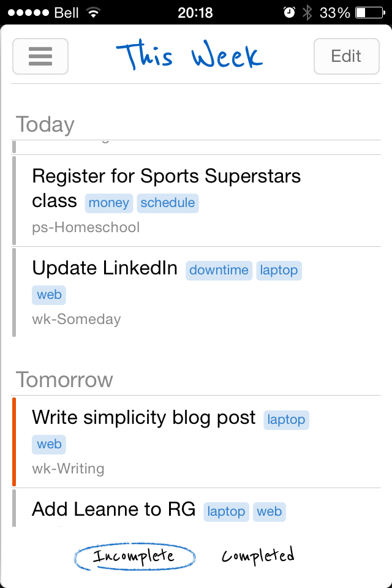Tap the ps-Homeschool project label
Image resolution: width=392 pixels, height=588 pixels.
(86, 228)
